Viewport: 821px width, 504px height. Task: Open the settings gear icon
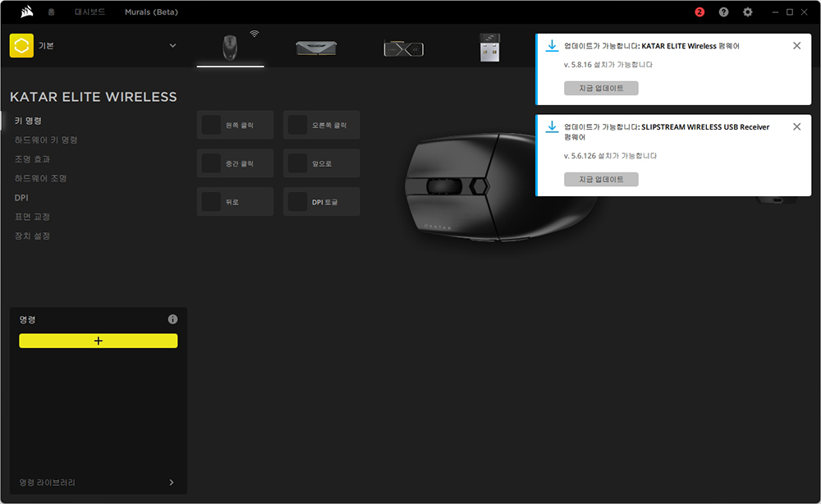pyautogui.click(x=748, y=12)
